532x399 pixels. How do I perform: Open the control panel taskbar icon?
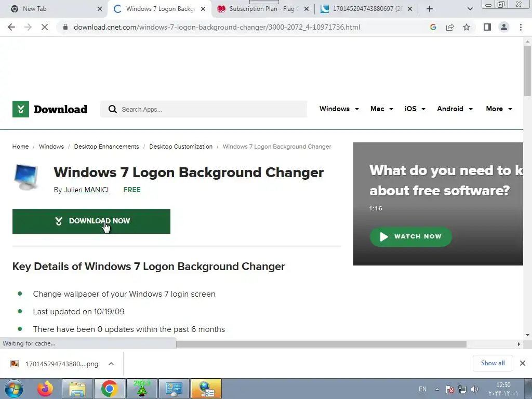pos(174,389)
